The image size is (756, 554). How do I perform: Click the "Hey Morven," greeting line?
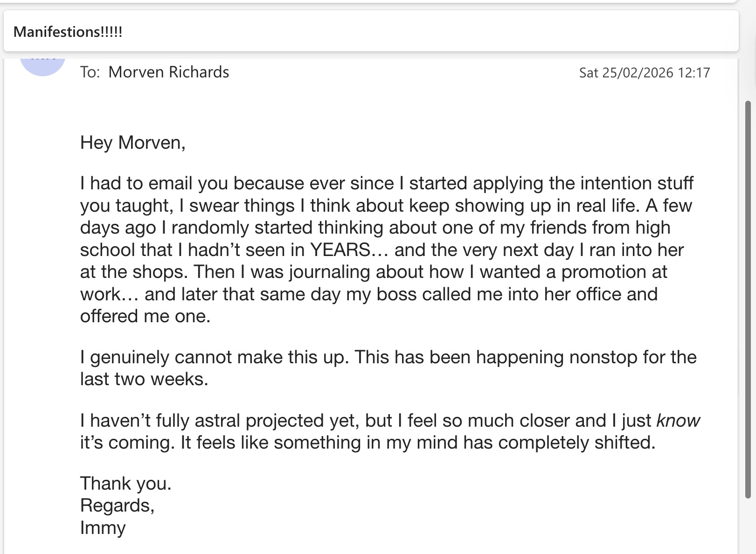[x=133, y=143]
